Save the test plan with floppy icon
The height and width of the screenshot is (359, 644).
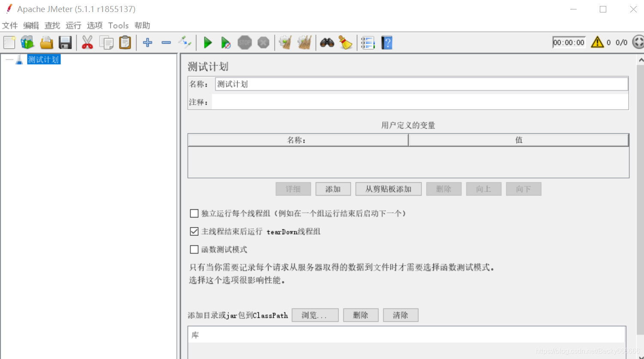click(65, 42)
